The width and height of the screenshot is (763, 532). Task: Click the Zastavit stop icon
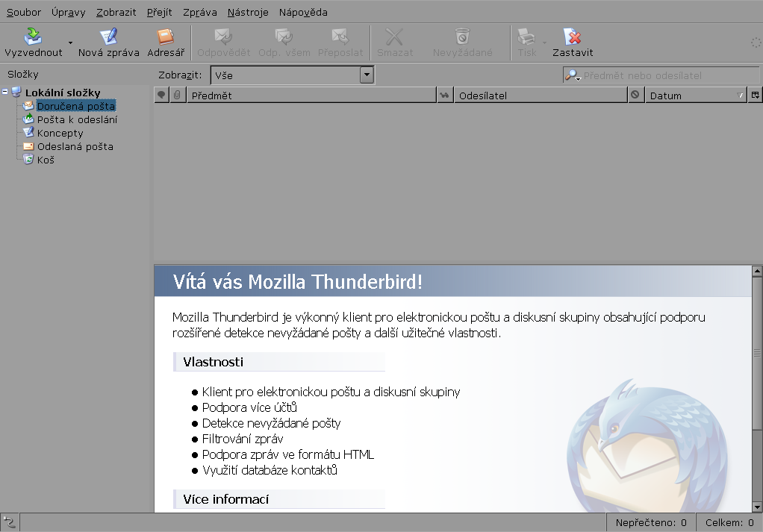coord(572,37)
